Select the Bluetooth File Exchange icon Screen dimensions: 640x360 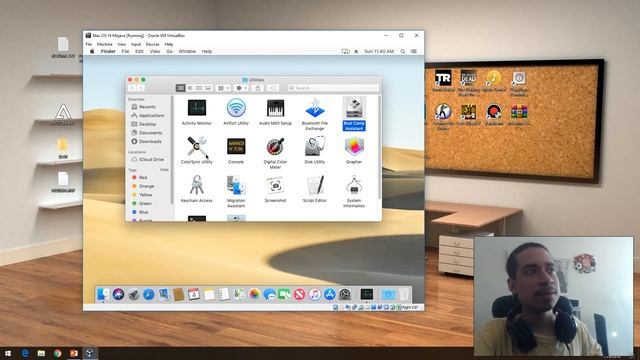tap(315, 108)
